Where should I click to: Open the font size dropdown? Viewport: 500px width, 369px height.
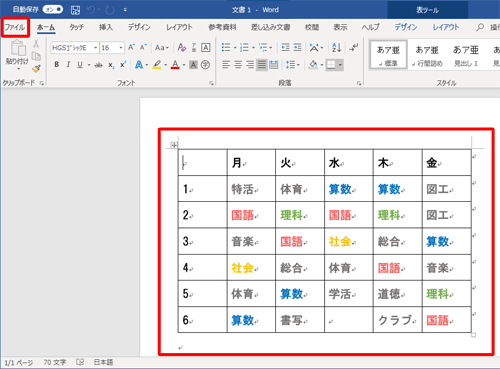[x=121, y=48]
